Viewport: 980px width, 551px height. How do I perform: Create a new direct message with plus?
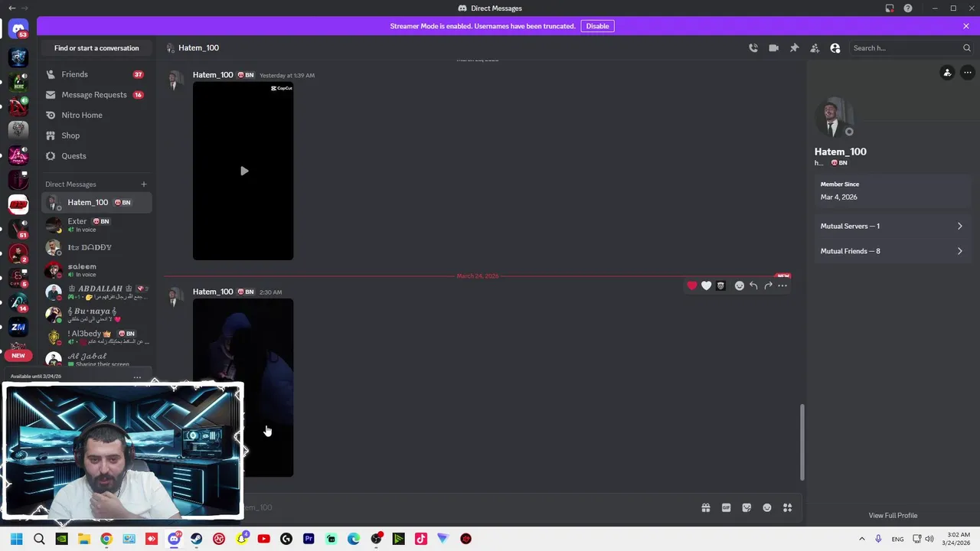point(143,184)
